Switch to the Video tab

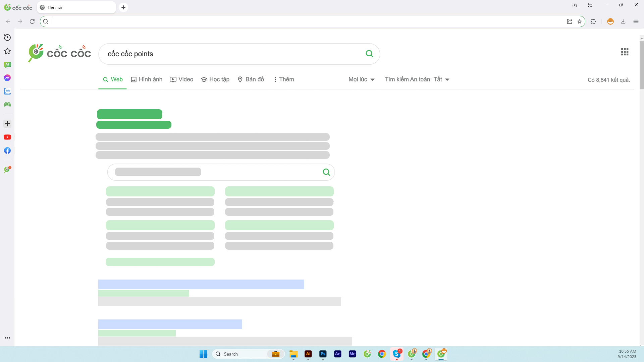181,79
